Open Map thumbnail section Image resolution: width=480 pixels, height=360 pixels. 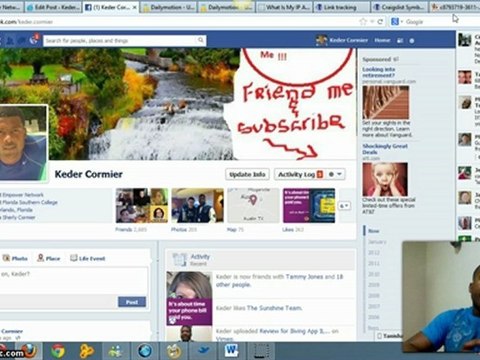click(x=253, y=206)
